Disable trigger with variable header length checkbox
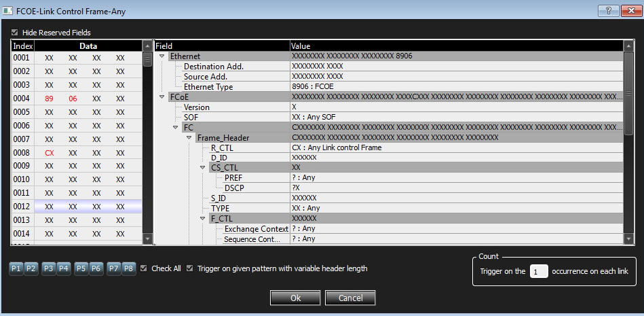The height and width of the screenshot is (316, 644). click(189, 268)
